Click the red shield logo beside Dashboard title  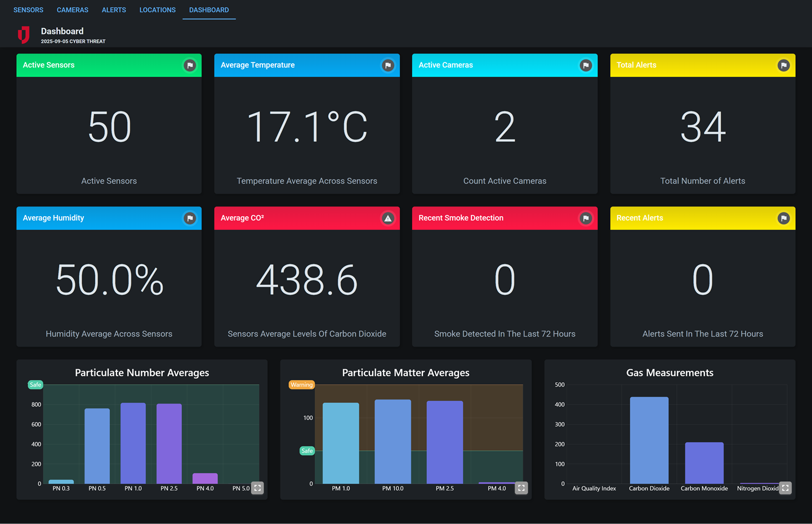click(24, 34)
